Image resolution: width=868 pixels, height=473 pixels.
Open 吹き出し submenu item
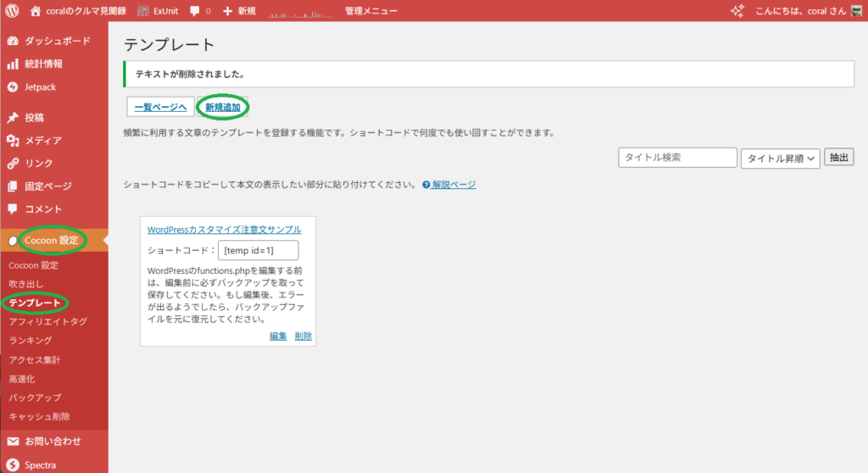pyautogui.click(x=25, y=284)
